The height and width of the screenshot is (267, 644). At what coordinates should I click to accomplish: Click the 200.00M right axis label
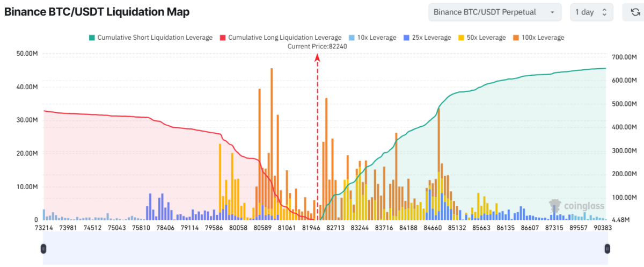click(624, 174)
